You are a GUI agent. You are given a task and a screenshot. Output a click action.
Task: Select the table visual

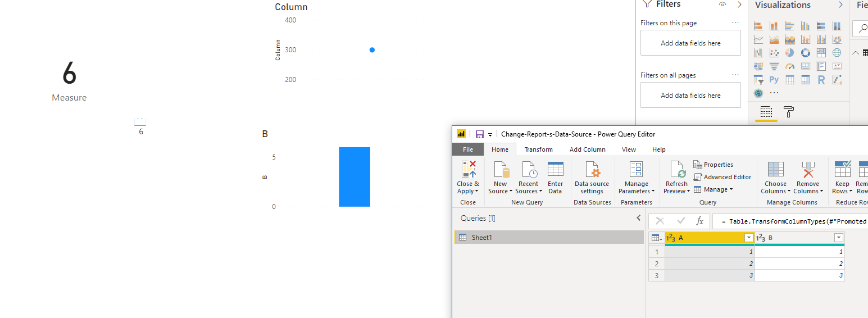tap(790, 80)
